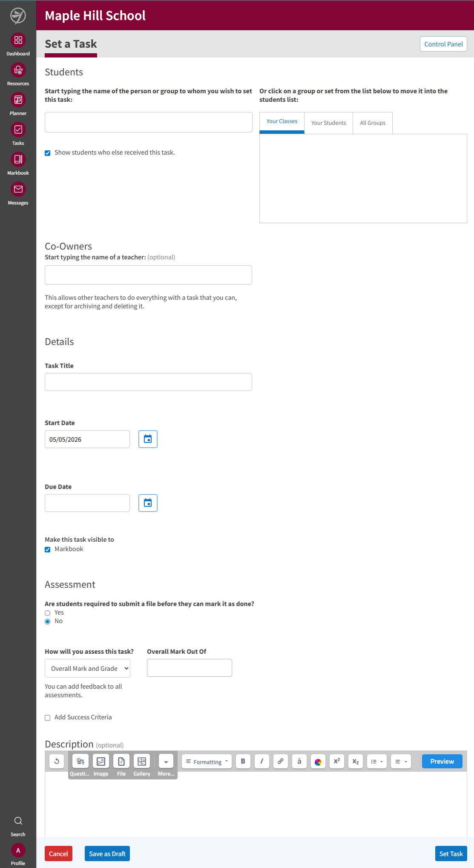Open Search in the sidebar
Image resolution: width=474 pixels, height=868 pixels.
18,826
